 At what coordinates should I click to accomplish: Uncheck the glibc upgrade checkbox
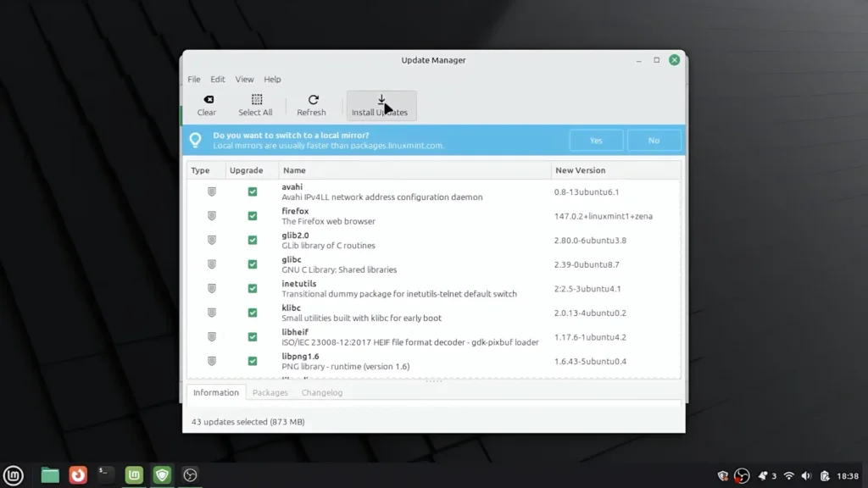[x=253, y=264]
